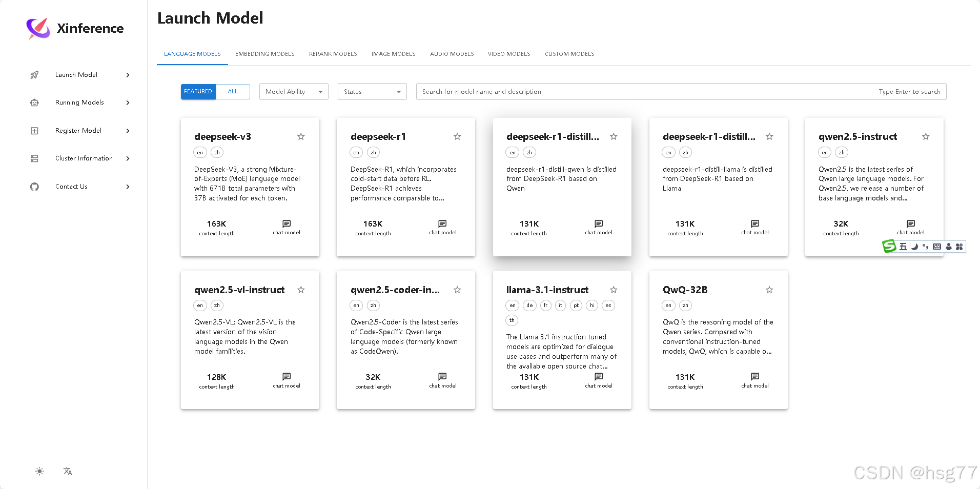Screen dimensions: 980x489
Task: Open Cluster Information from the sidebar
Action: [84, 158]
